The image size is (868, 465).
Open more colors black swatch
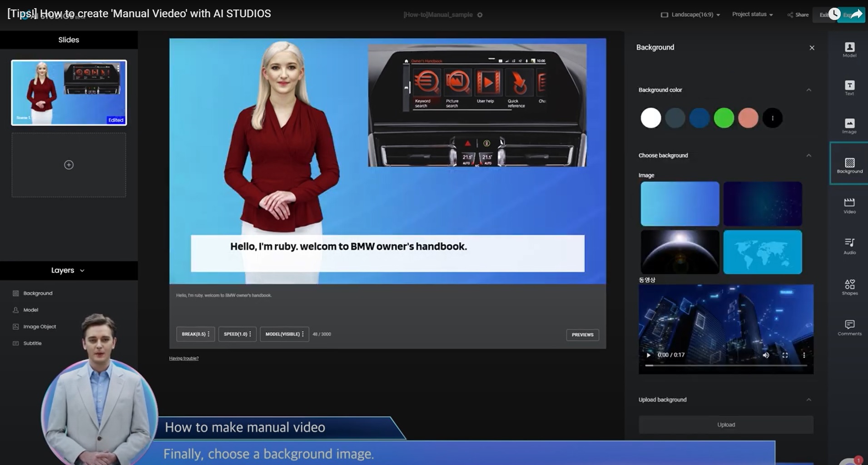[773, 118]
